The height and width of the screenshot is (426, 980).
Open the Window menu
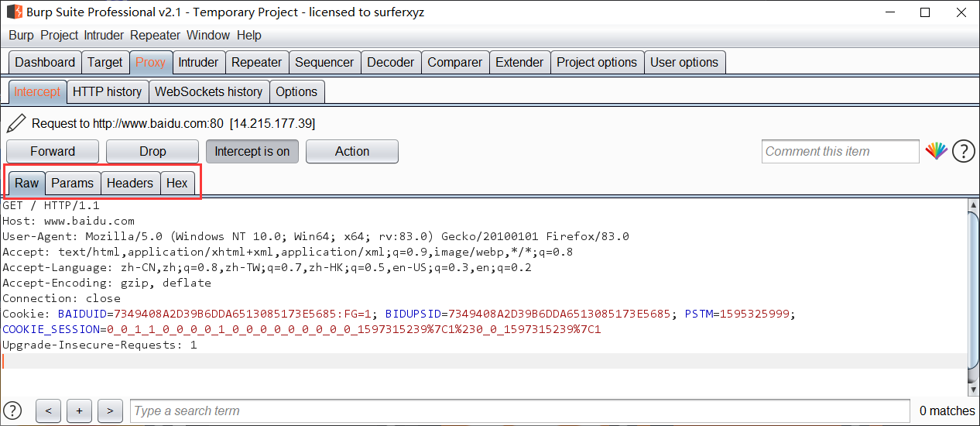point(208,36)
